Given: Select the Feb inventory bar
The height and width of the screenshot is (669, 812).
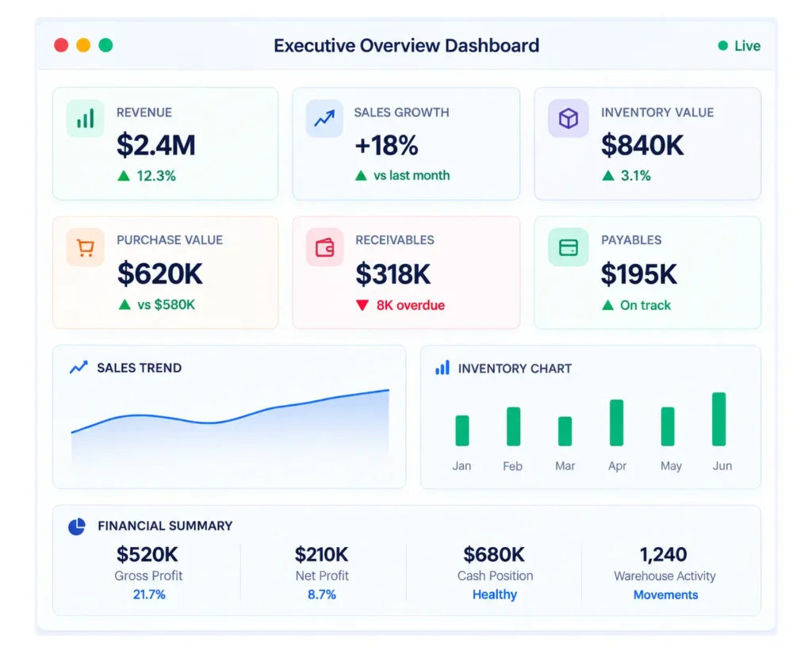Looking at the screenshot, I should (513, 426).
